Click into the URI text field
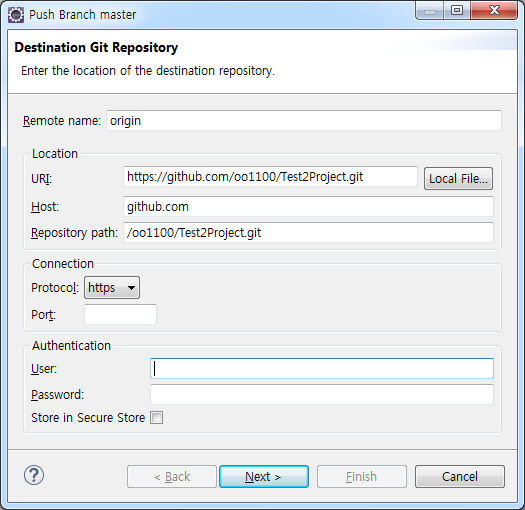 click(270, 176)
